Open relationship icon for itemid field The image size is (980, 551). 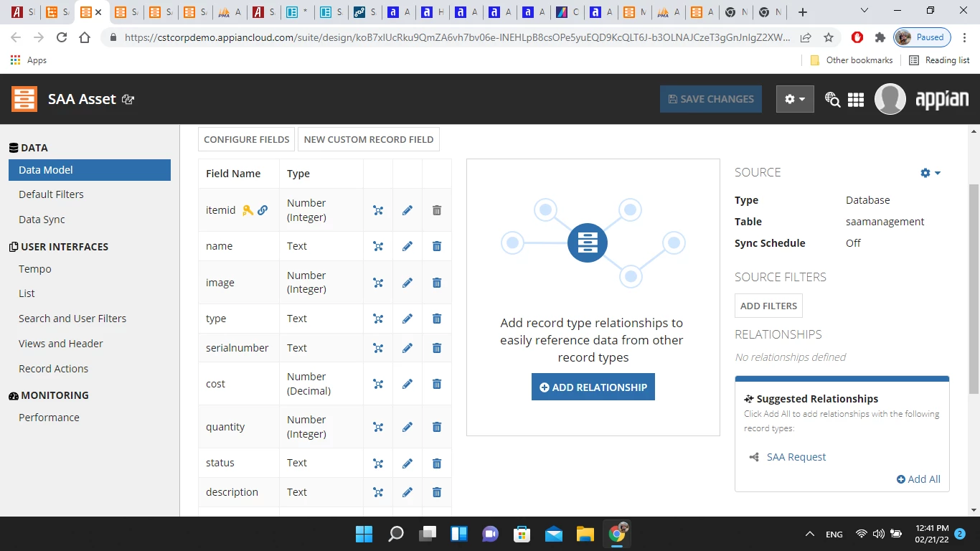pyautogui.click(x=378, y=210)
